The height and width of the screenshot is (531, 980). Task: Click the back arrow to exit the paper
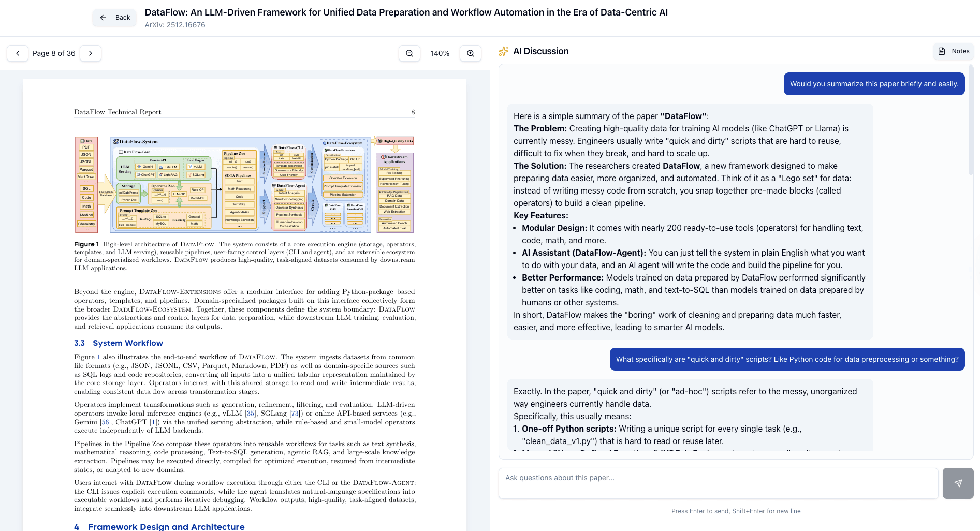(103, 17)
